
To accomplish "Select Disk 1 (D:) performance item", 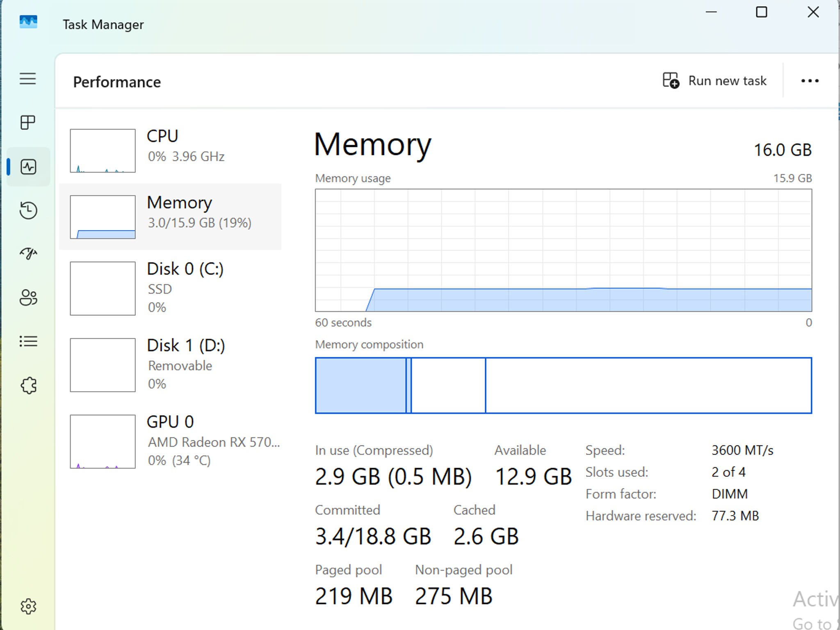I will (170, 365).
